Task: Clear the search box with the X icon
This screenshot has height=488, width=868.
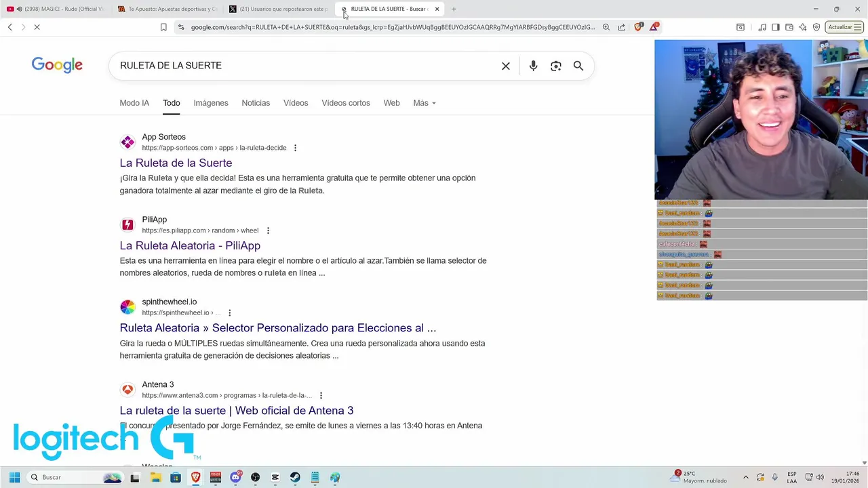Action: pyautogui.click(x=506, y=66)
